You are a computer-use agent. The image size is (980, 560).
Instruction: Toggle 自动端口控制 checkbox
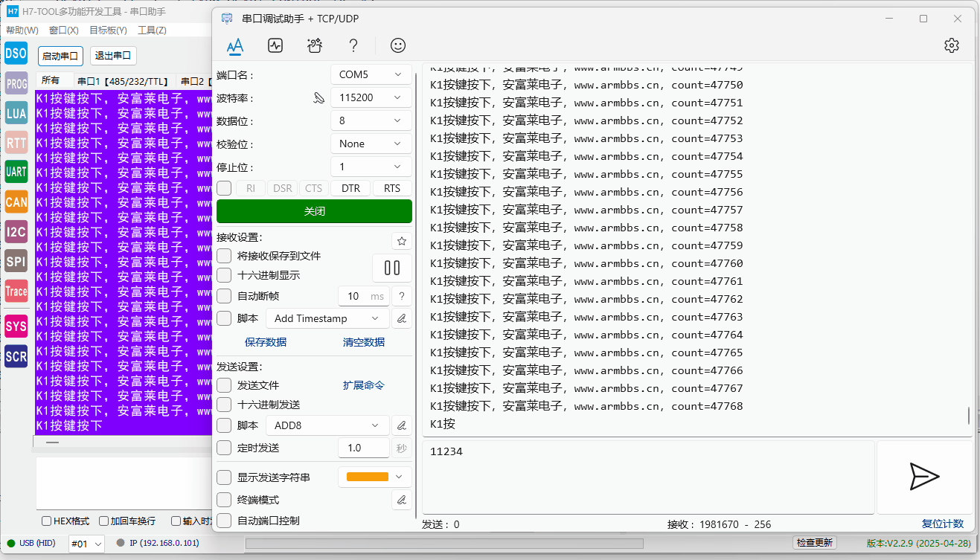click(x=224, y=521)
